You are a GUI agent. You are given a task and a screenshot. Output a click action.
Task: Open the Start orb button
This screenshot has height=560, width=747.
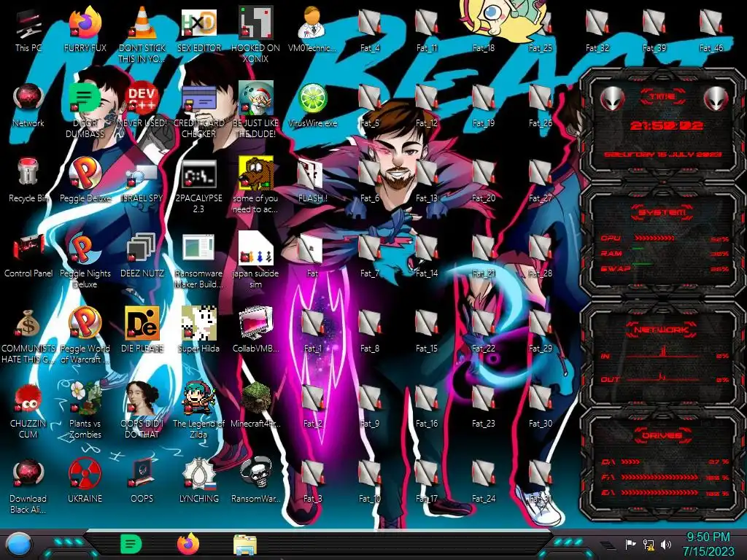click(19, 545)
